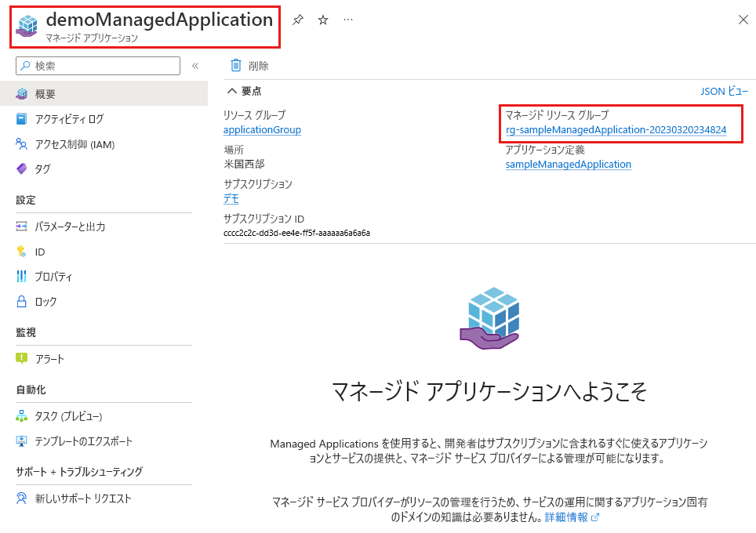Click the activity log book icon
The image size is (756, 533).
22,118
